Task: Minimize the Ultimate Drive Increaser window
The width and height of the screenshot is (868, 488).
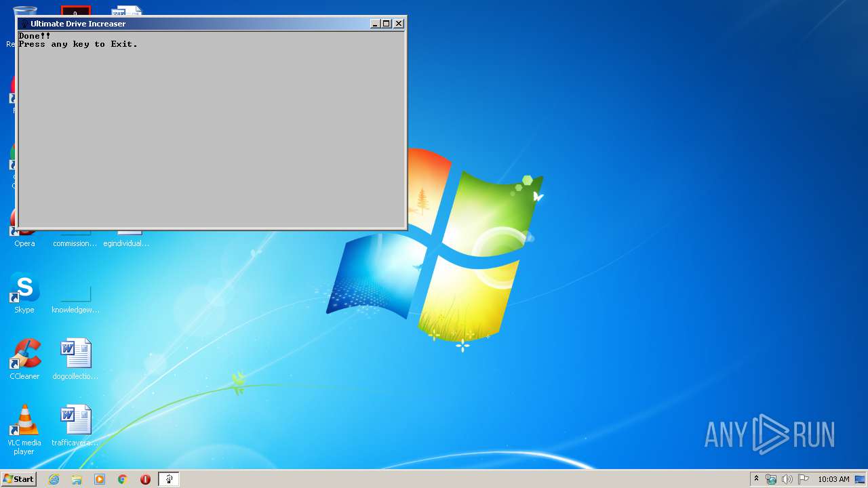Action: [x=375, y=24]
